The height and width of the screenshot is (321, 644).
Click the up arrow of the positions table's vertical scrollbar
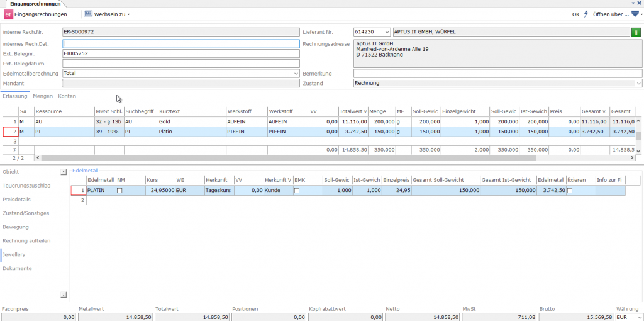tap(638, 121)
